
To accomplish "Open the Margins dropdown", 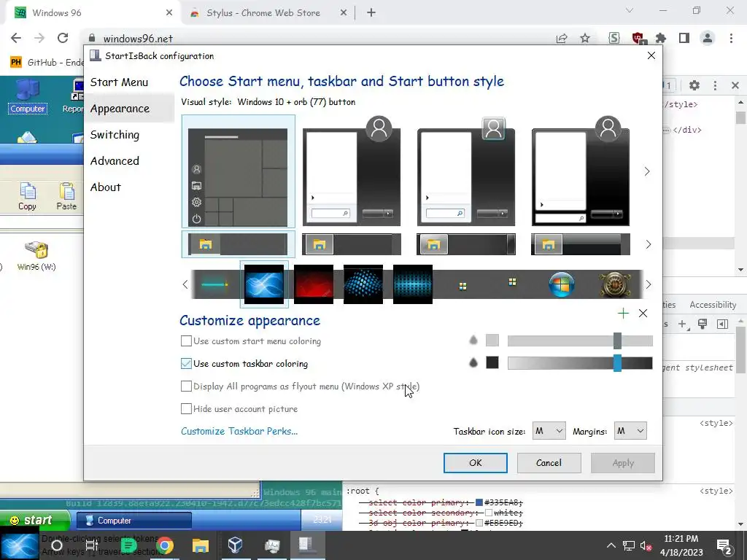I will tap(630, 431).
